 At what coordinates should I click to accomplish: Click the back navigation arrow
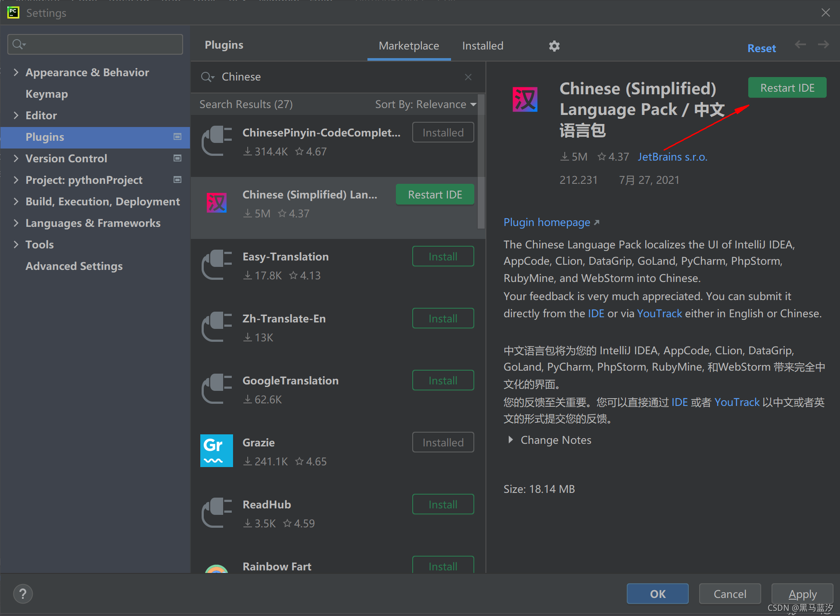click(x=800, y=44)
